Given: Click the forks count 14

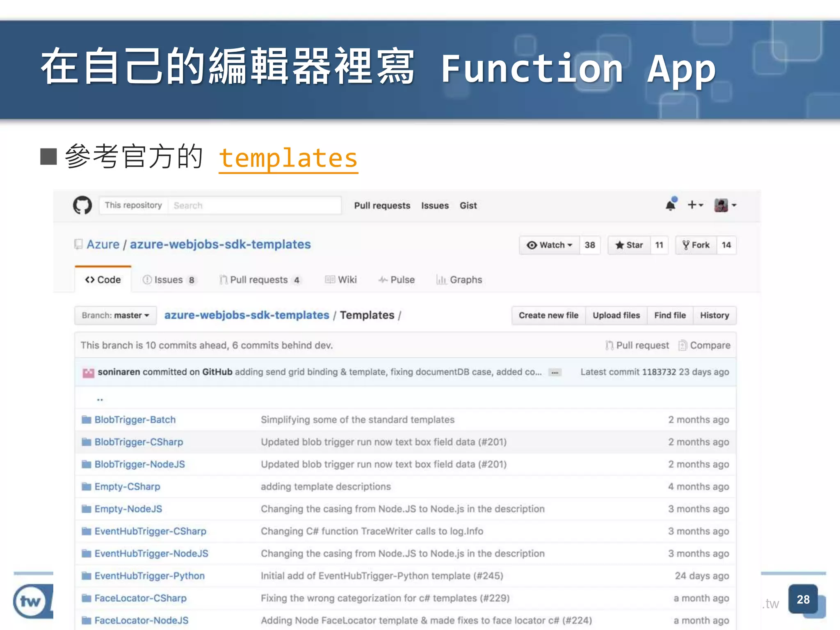Looking at the screenshot, I should tap(726, 245).
